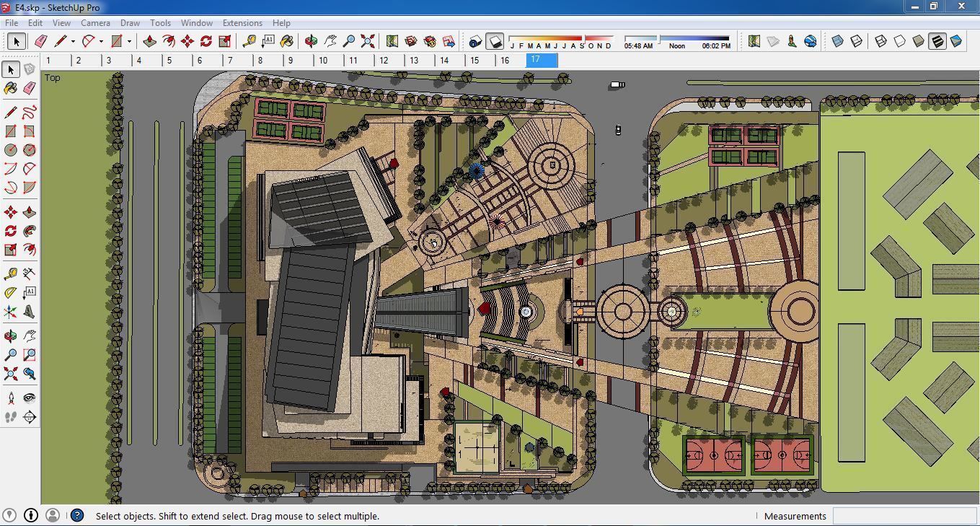Screen dimensions: 980x526
Task: Open the Extension Warehouse icon
Action: 430,41
